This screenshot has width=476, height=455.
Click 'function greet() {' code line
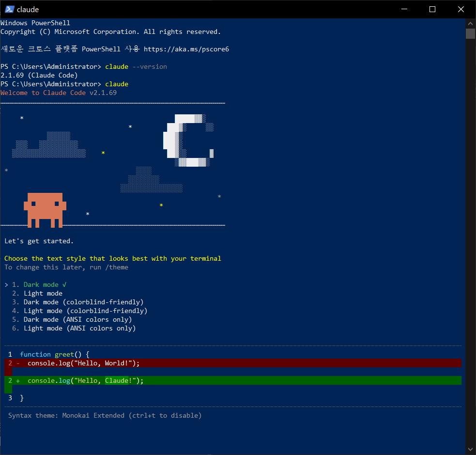[55, 355]
